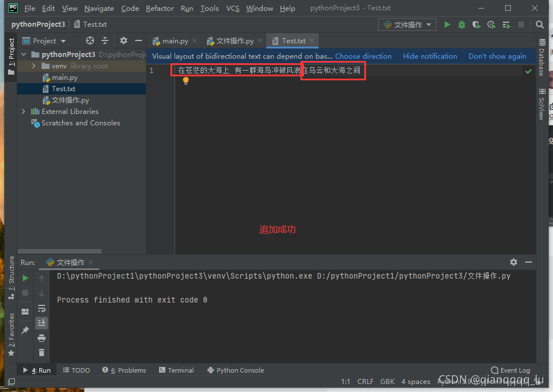The height and width of the screenshot is (392, 553).
Task: Click the locate file crosshair icon
Action: tap(90, 40)
